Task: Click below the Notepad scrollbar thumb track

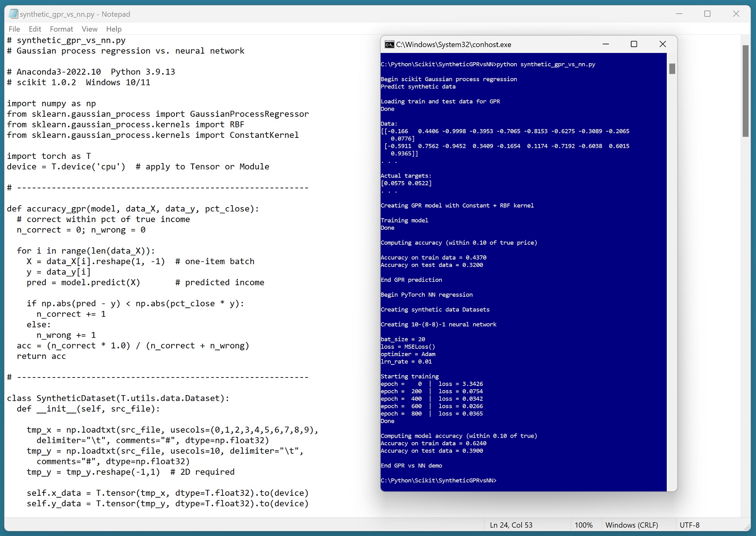Action: coord(745,306)
